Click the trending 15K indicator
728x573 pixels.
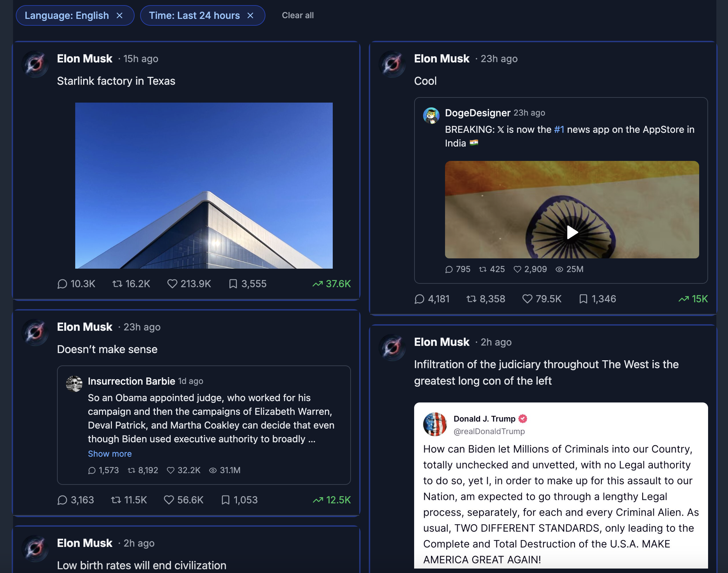coord(693,299)
